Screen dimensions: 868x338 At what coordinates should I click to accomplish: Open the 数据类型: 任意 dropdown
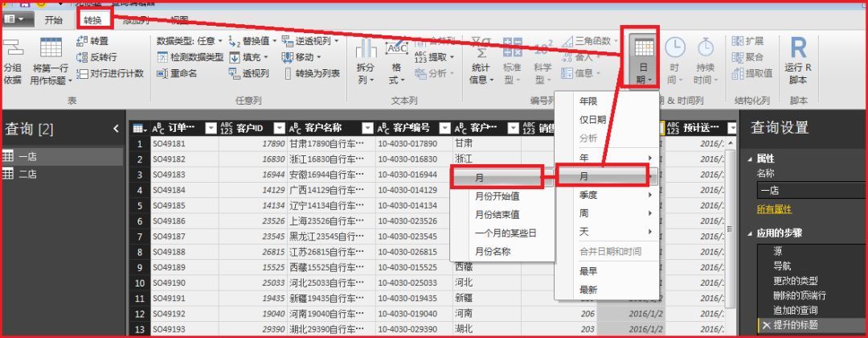186,41
